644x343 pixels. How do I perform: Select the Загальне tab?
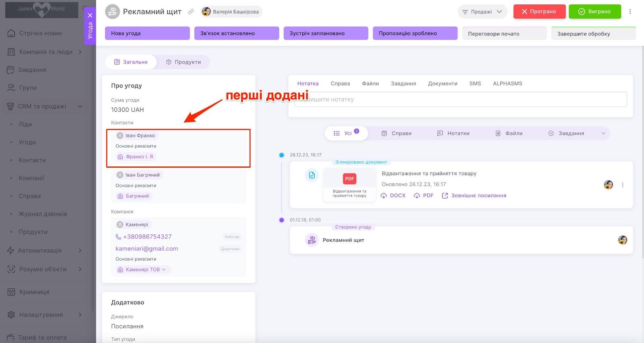point(131,62)
